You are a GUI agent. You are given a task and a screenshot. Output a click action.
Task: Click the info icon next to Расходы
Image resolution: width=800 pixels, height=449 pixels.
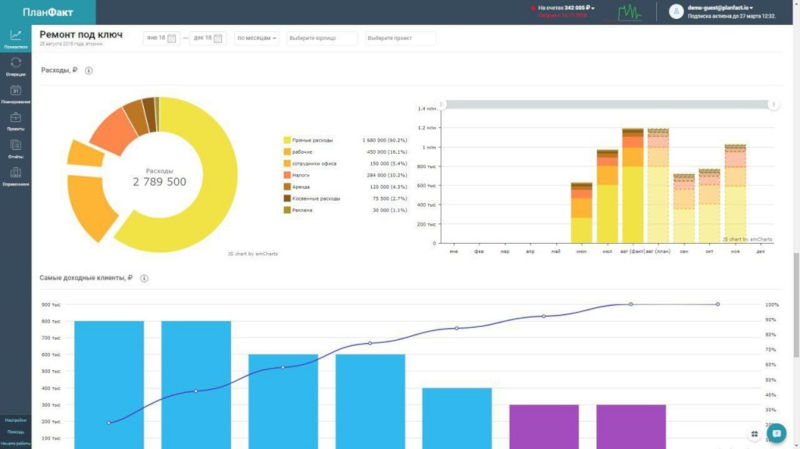click(89, 71)
